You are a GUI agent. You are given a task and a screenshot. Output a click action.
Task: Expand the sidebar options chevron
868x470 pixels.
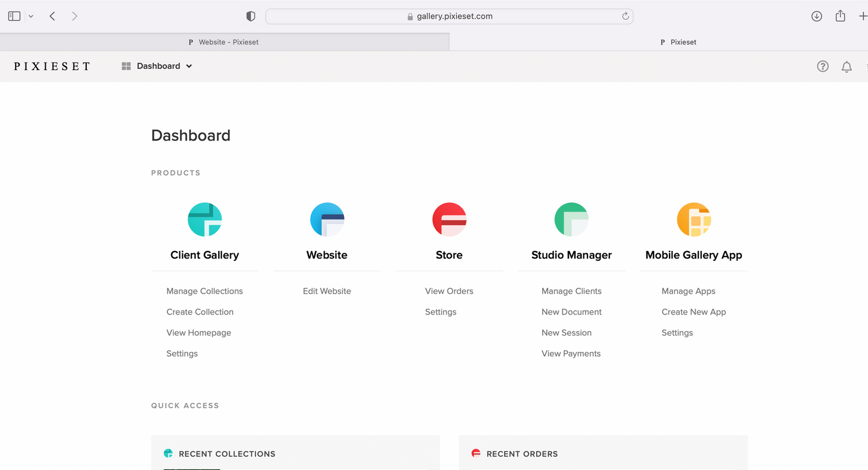(31, 16)
